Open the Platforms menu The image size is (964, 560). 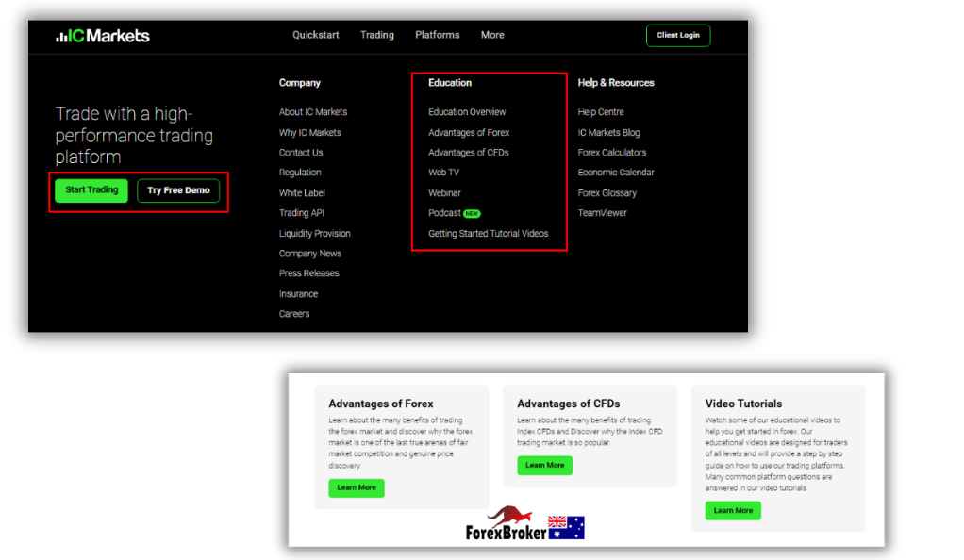437,35
